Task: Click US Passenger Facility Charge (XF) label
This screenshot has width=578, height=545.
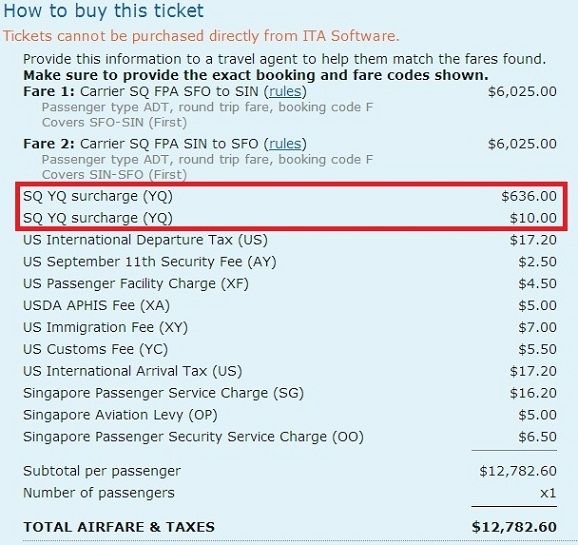Action: coord(136,284)
